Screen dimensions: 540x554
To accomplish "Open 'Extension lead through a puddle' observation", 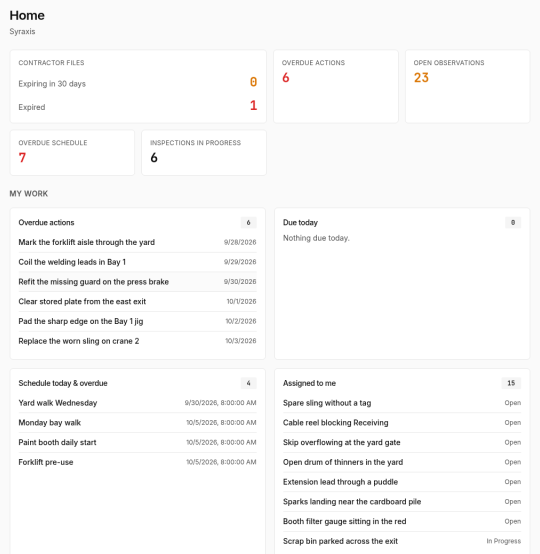I will click(402, 482).
